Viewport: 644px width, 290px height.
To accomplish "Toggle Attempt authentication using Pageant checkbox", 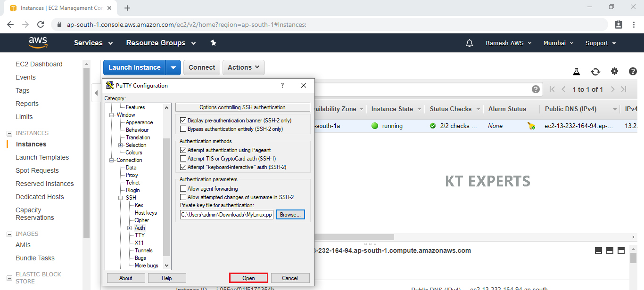I will click(183, 150).
